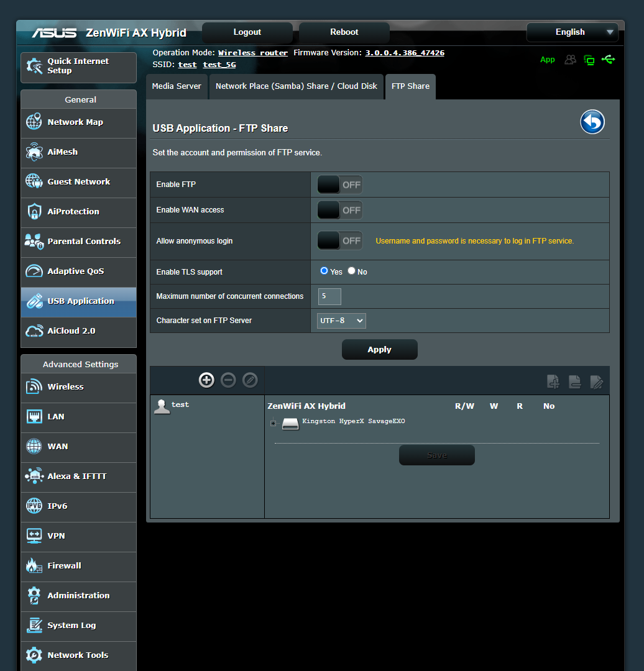644x671 pixels.
Task: Select No for Enable TLS support
Action: (351, 270)
